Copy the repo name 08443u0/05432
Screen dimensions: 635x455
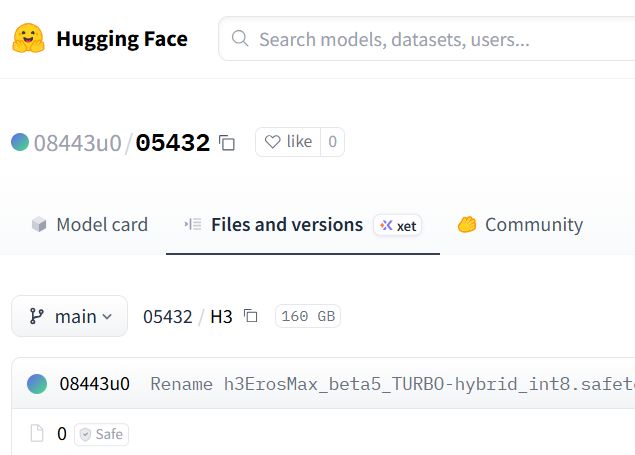pos(227,143)
